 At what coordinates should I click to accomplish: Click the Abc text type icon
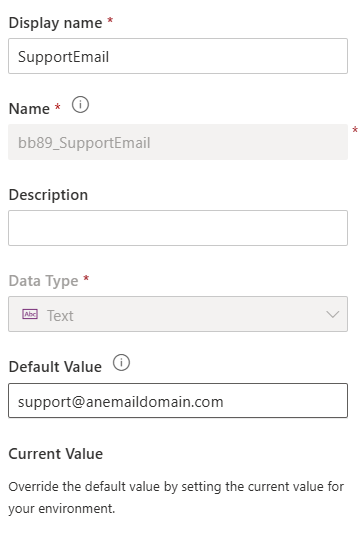(x=30, y=314)
